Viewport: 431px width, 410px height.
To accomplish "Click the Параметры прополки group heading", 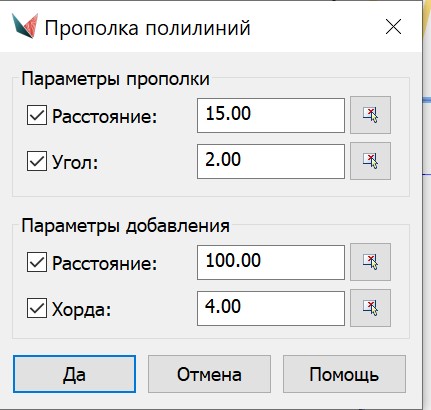I will 115,79.
